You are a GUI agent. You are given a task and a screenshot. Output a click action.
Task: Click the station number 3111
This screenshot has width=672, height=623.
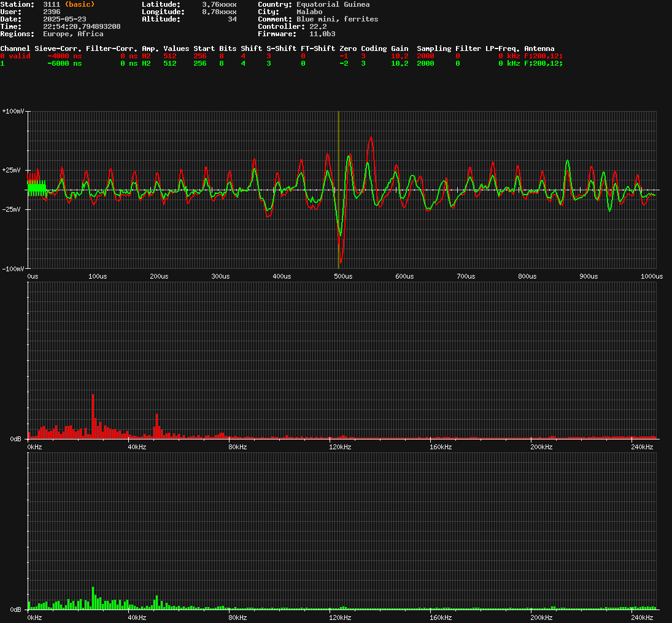point(52,4)
